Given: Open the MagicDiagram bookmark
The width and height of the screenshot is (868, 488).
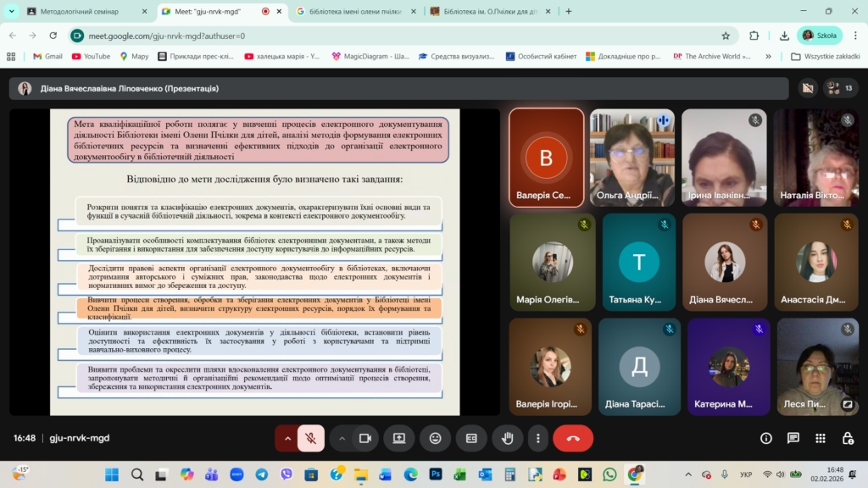Looking at the screenshot, I should [369, 57].
